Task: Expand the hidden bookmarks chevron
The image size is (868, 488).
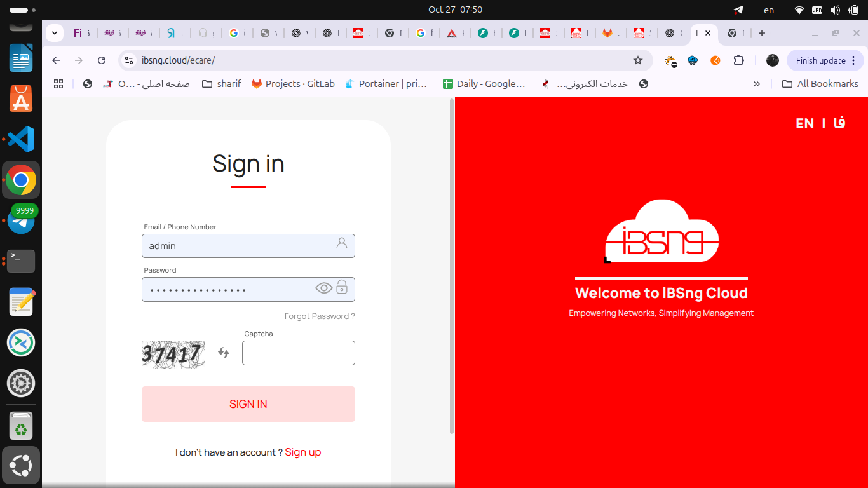Action: (x=756, y=84)
